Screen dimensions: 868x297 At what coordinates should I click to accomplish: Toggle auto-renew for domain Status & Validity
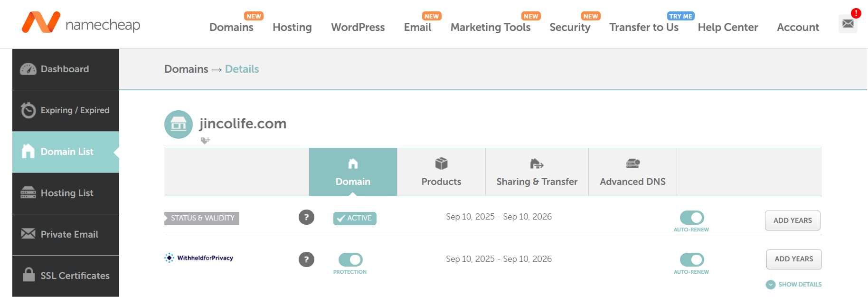(x=692, y=218)
